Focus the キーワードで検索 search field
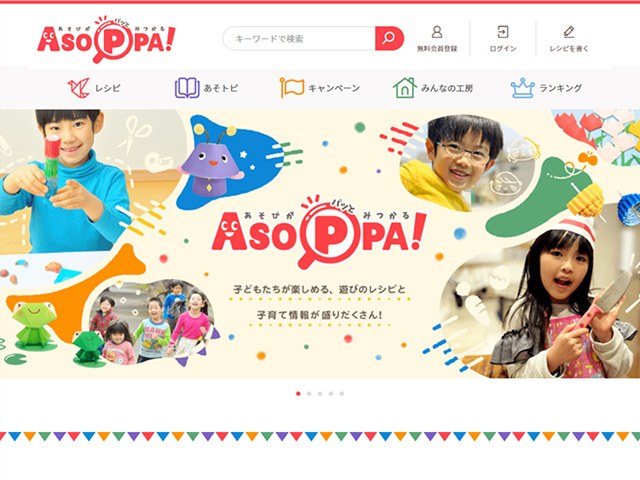Viewport: 640px width, 480px height. click(x=299, y=38)
